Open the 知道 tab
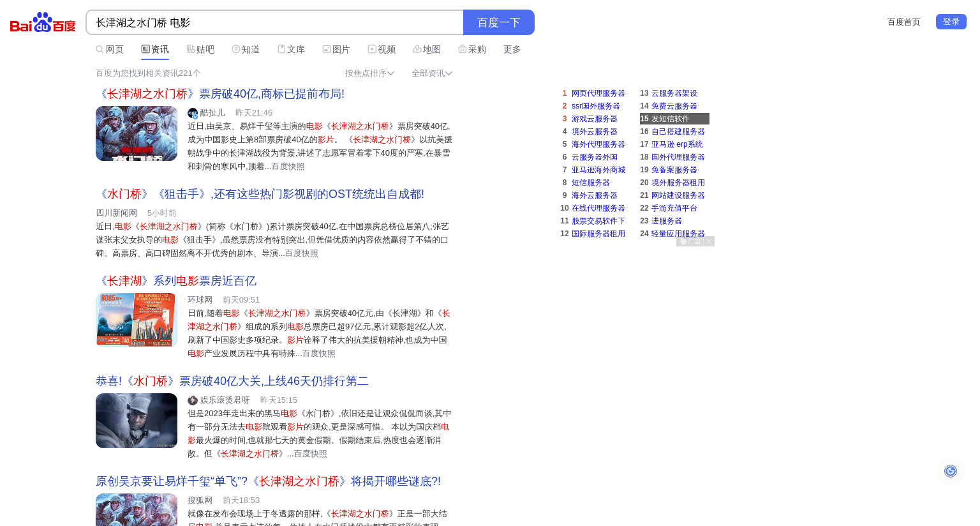Viewport: 980px width, 526px height. tap(246, 49)
